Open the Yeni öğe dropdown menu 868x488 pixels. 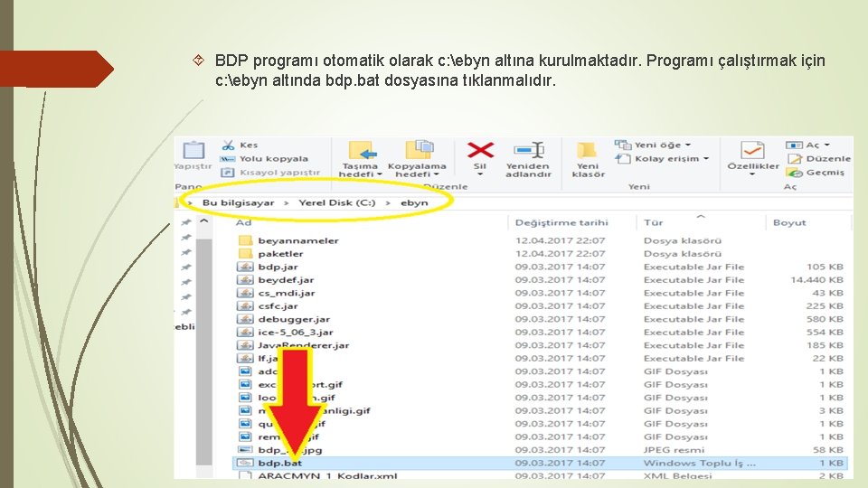688,145
